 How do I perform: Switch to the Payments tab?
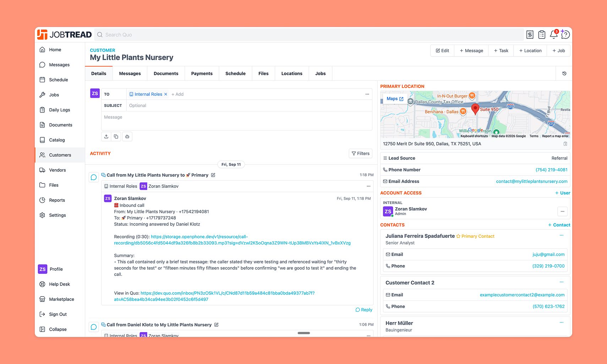[x=202, y=73]
